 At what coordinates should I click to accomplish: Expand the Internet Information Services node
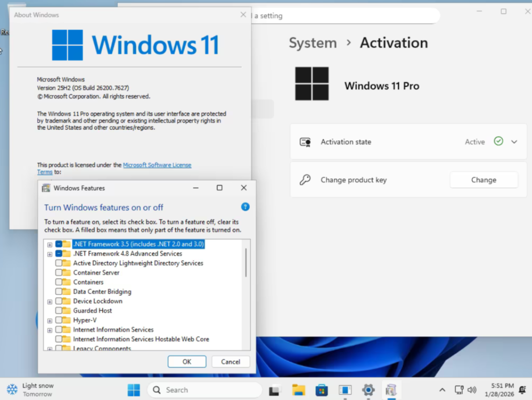pos(50,330)
